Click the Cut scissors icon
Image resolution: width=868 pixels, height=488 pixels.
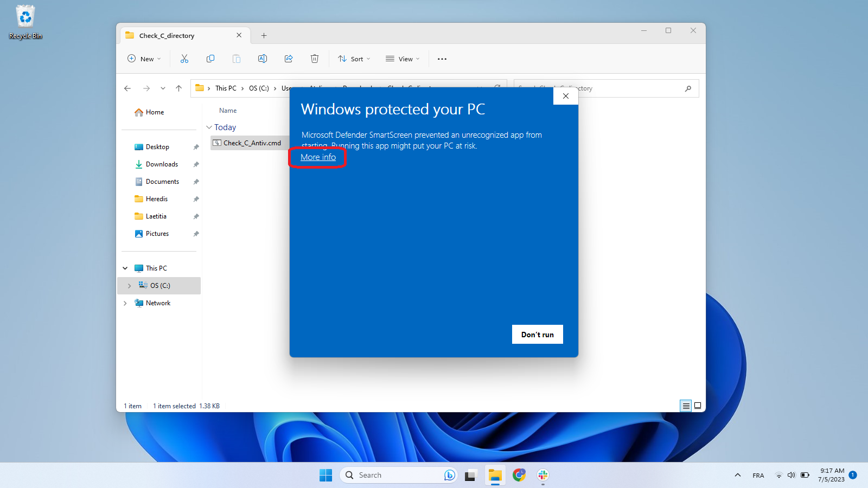click(184, 59)
